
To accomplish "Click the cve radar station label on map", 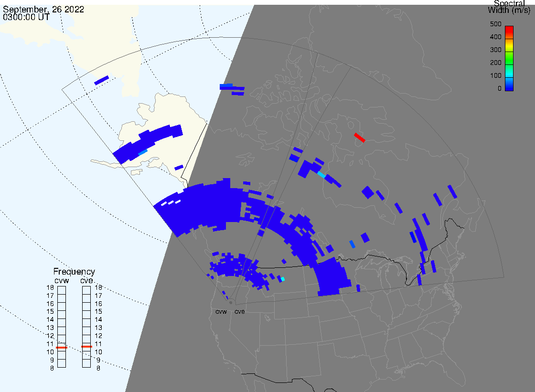I will point(239,312).
